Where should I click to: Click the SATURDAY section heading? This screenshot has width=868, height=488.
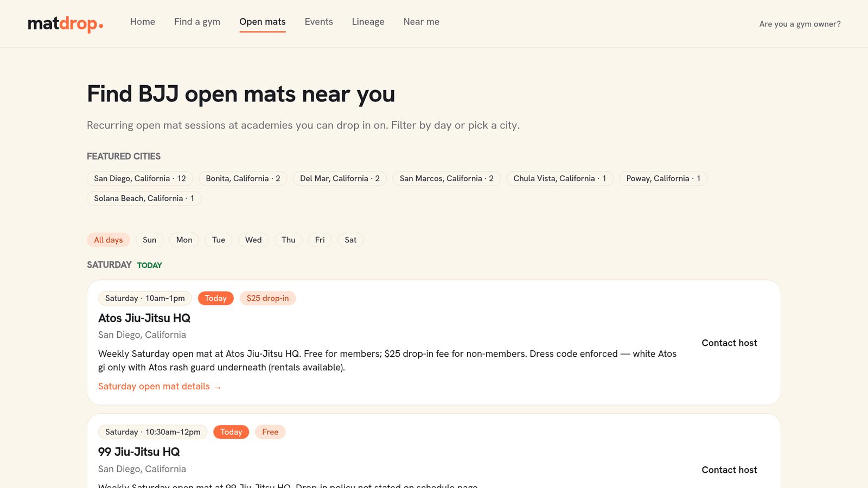(x=109, y=265)
